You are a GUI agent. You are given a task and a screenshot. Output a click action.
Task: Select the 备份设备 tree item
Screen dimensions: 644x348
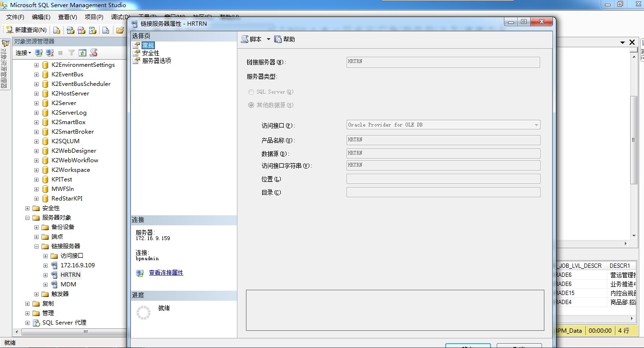[x=63, y=227]
